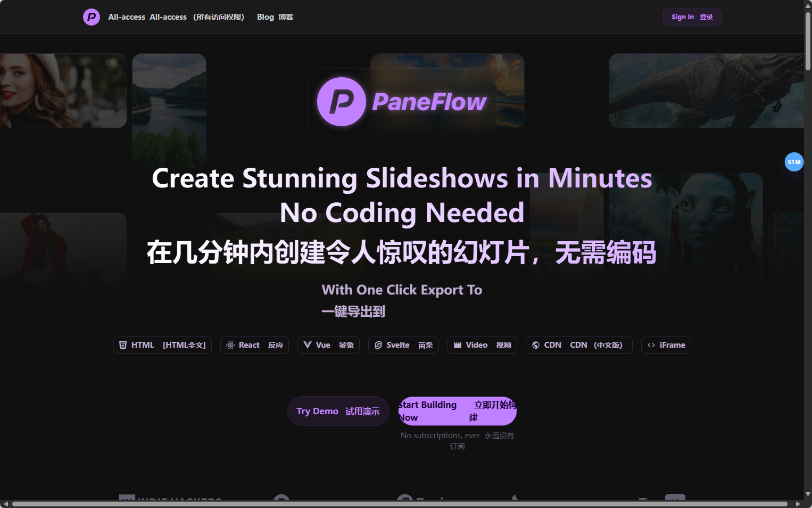The height and width of the screenshot is (508, 812).
Task: Select the Svelte export badge label
Action: click(410, 345)
